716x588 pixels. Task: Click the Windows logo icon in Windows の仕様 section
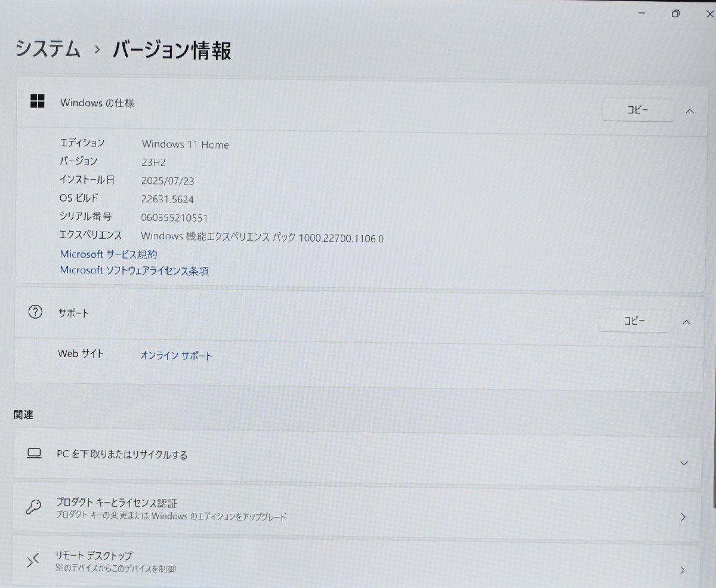(38, 101)
